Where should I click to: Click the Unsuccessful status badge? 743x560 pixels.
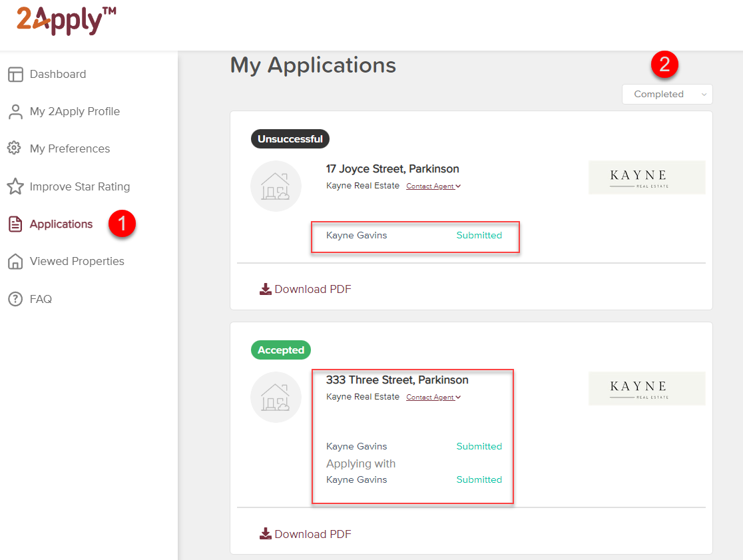coord(290,139)
